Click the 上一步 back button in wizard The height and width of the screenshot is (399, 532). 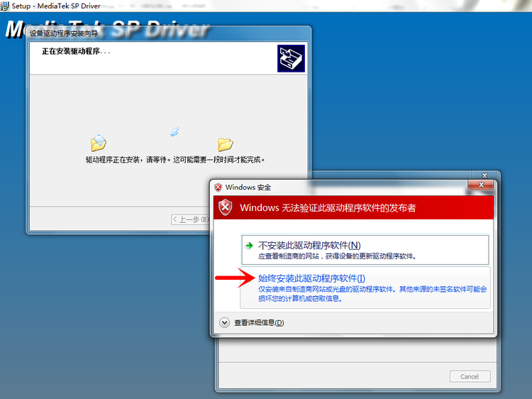(190, 219)
